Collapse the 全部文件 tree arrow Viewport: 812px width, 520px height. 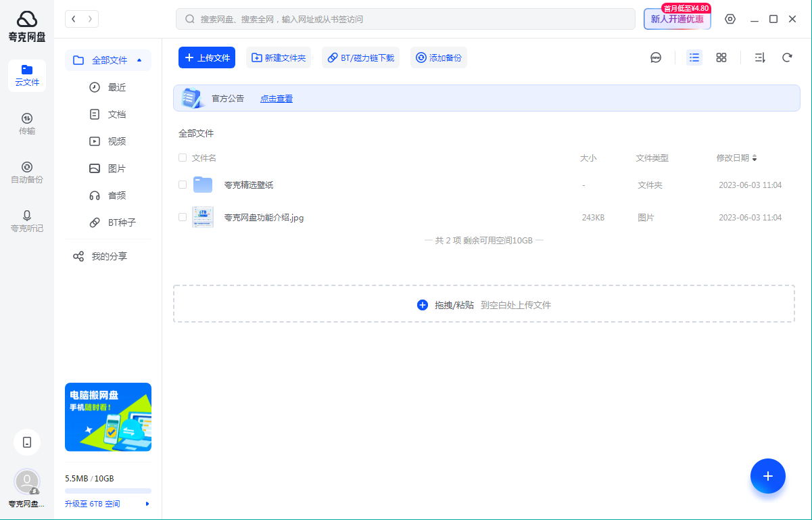pyautogui.click(x=139, y=60)
